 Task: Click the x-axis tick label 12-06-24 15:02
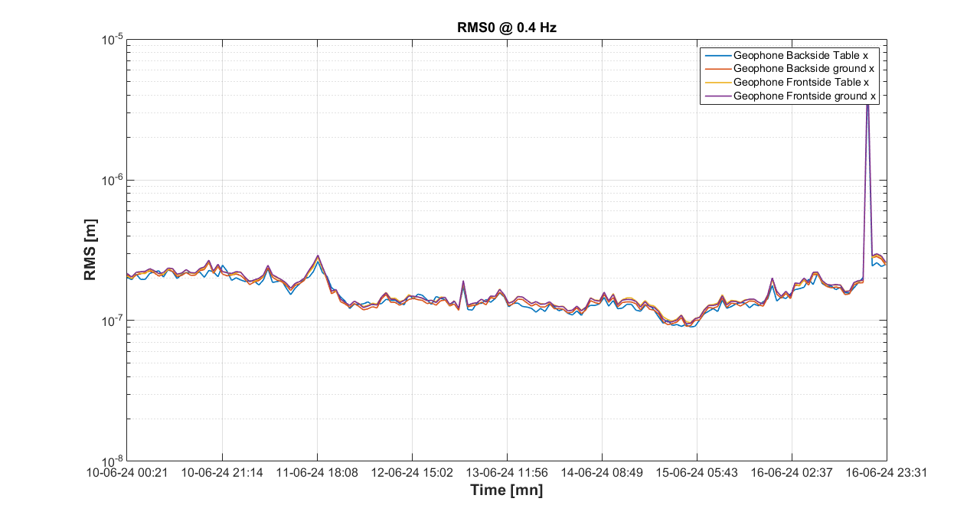coord(412,473)
